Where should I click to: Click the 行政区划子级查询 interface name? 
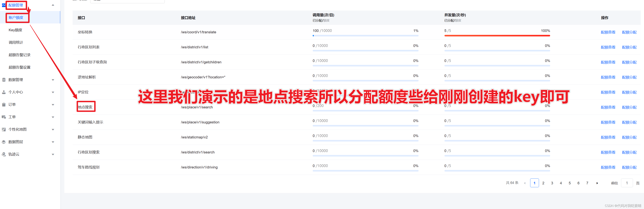(x=92, y=62)
